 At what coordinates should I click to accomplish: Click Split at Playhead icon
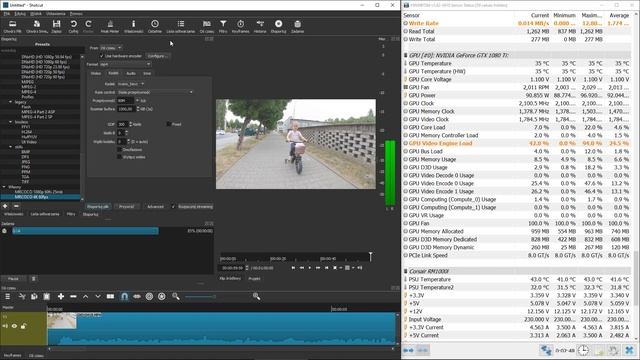click(111, 296)
